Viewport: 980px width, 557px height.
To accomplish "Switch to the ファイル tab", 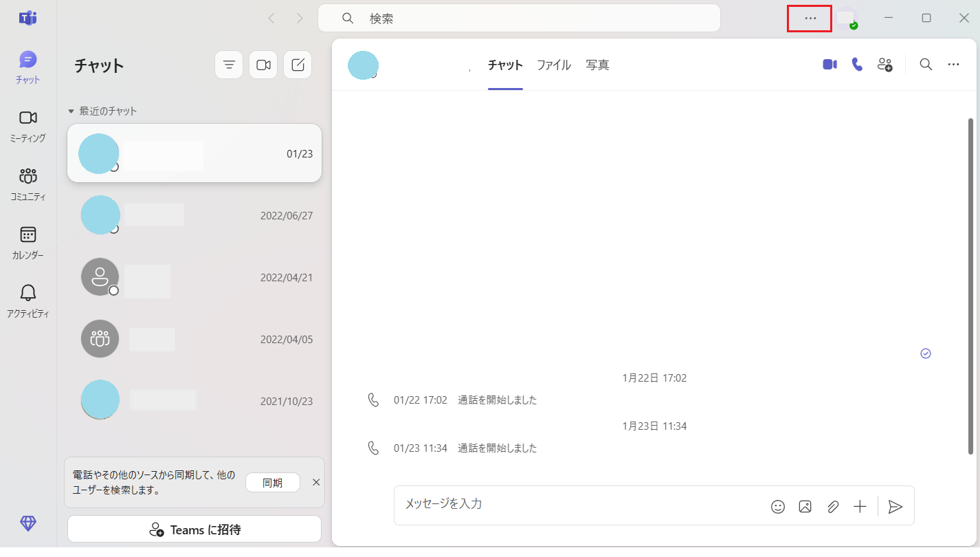I will click(x=553, y=65).
